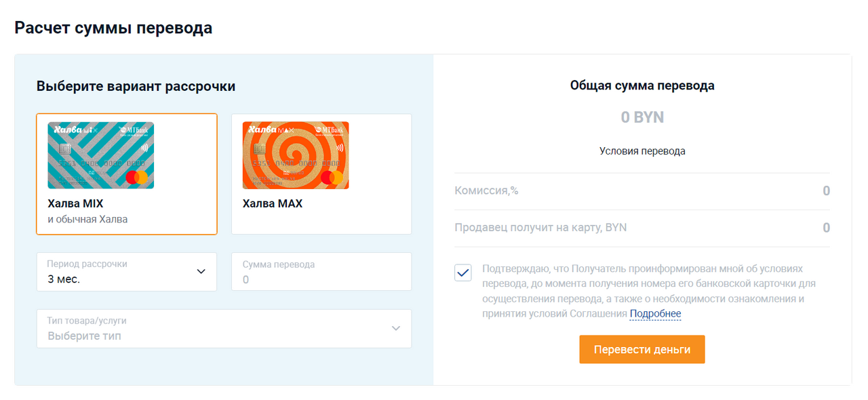Click the orange spiral Халва MAX card image
The image size is (868, 400).
(x=296, y=155)
